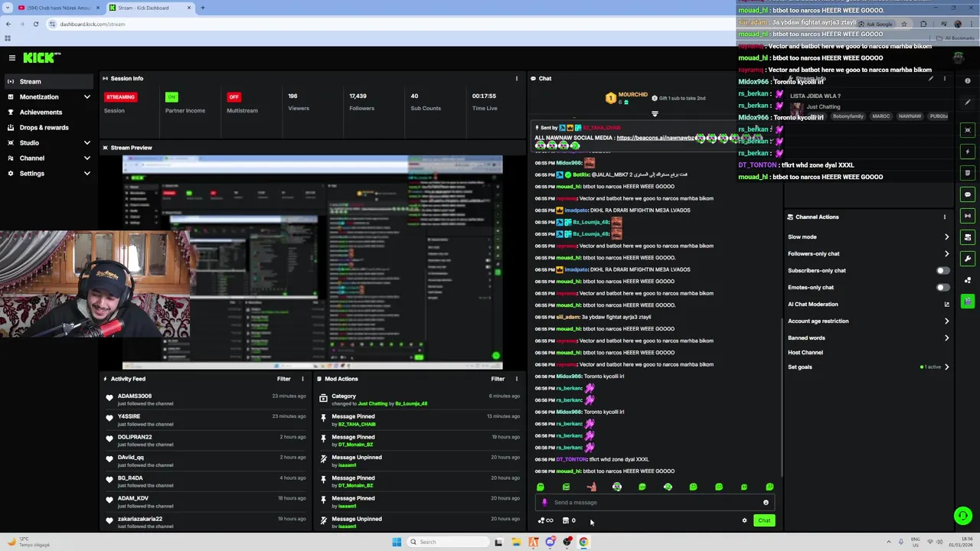
Task: Open the hamburger menu beside Kick logo
Action: (11, 57)
